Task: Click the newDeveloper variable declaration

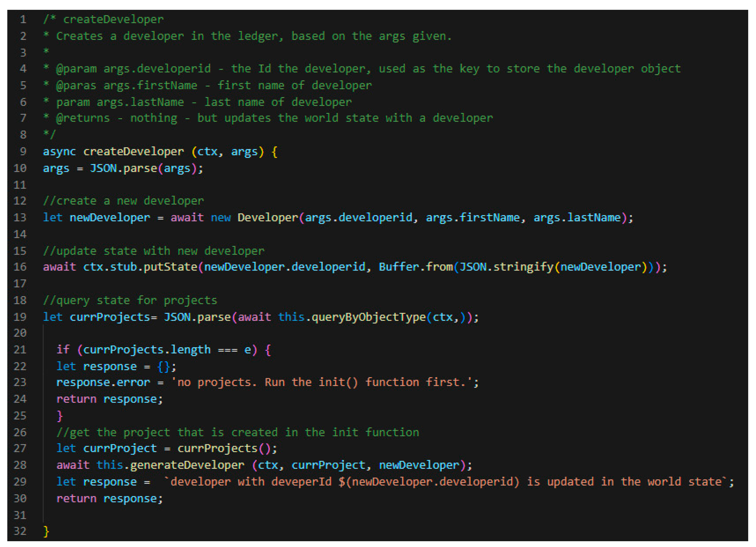Action: [110, 218]
